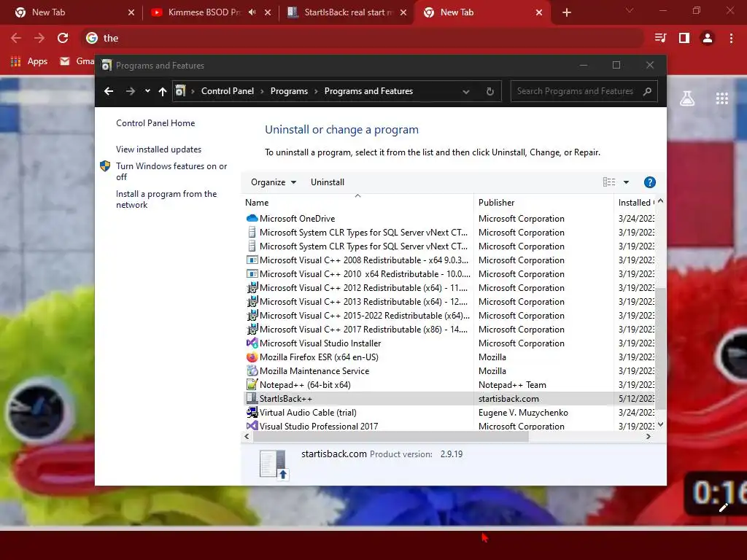Select Mozilla Firefox ESR icon
Image resolution: width=747 pixels, height=560 pixels.
(x=252, y=357)
